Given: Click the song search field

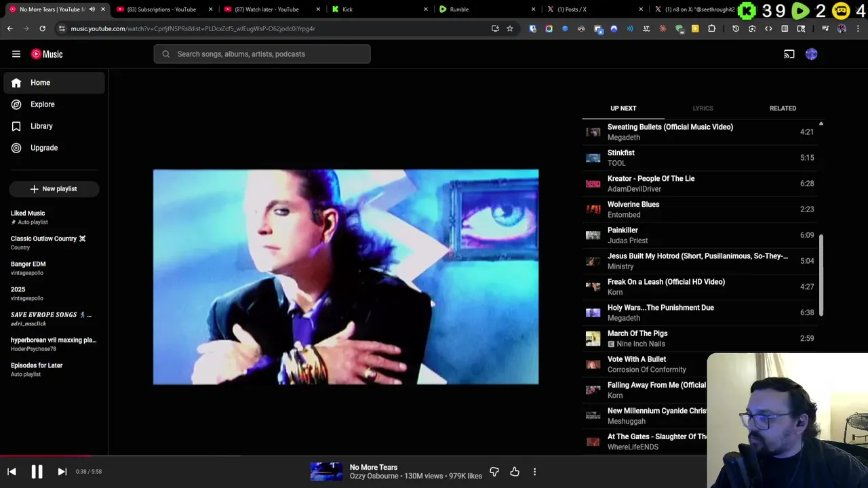Looking at the screenshot, I should [x=262, y=54].
